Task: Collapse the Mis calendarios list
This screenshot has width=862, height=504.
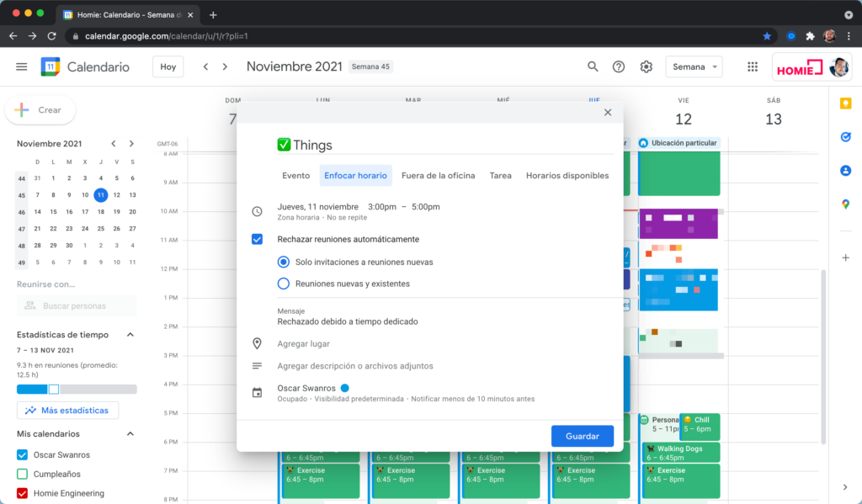Action: [x=130, y=433]
